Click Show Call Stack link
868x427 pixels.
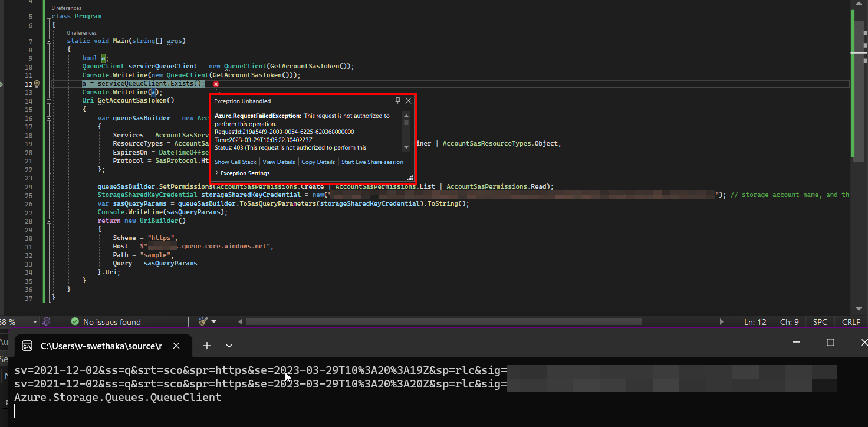pyautogui.click(x=235, y=162)
